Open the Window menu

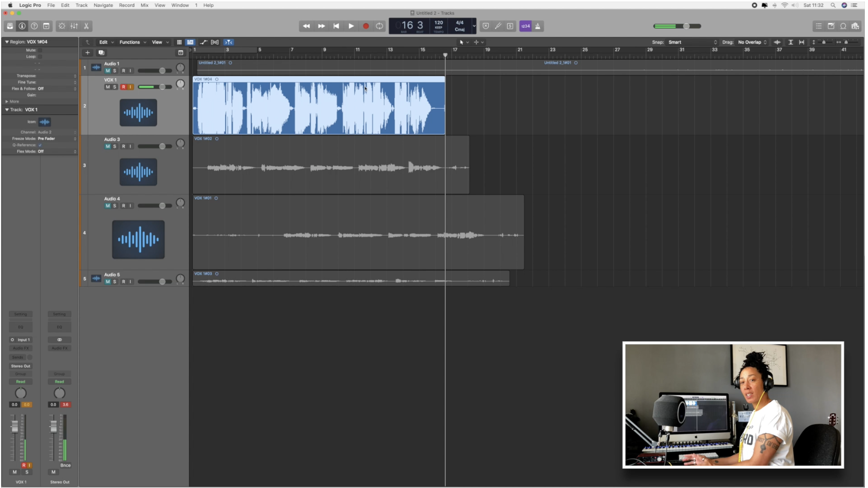point(180,5)
